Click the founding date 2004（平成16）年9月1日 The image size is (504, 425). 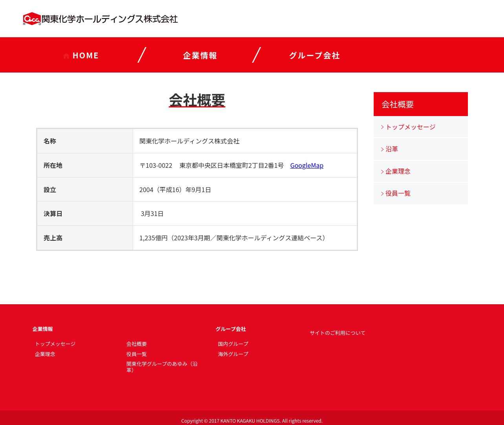click(175, 190)
